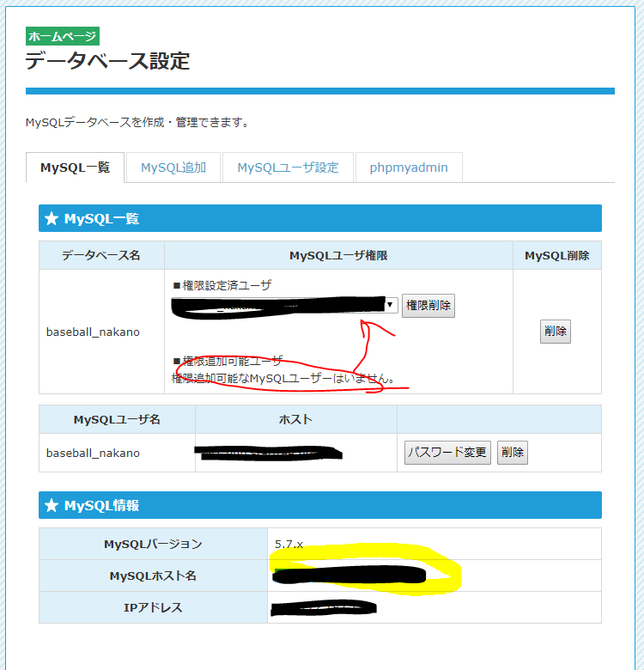The height and width of the screenshot is (670, 644).
Task: Click the ホスト column header
Action: point(296,419)
